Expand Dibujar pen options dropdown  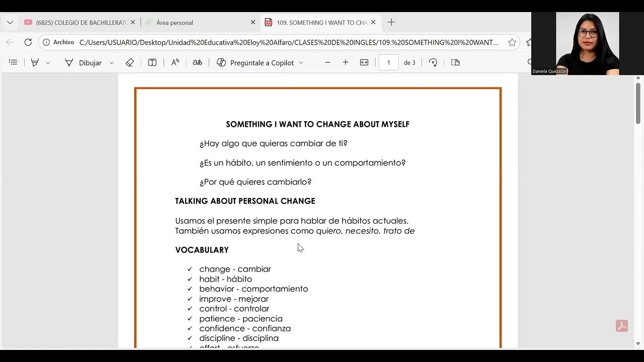click(x=112, y=63)
